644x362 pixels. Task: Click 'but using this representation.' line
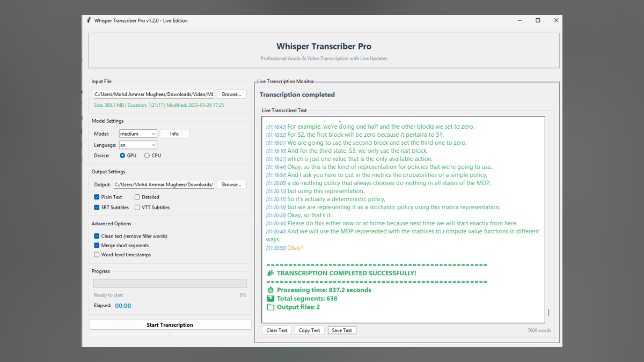[325, 191]
